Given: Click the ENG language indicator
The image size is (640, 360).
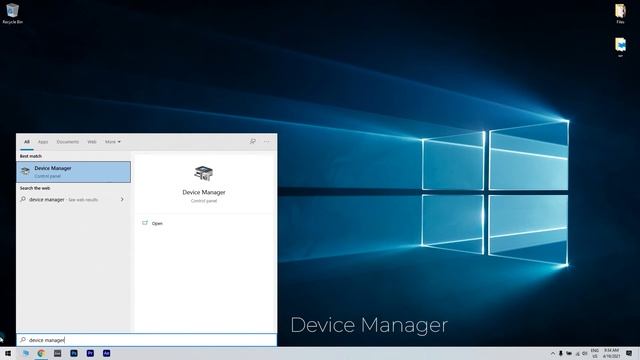Looking at the screenshot, I should 595,353.
